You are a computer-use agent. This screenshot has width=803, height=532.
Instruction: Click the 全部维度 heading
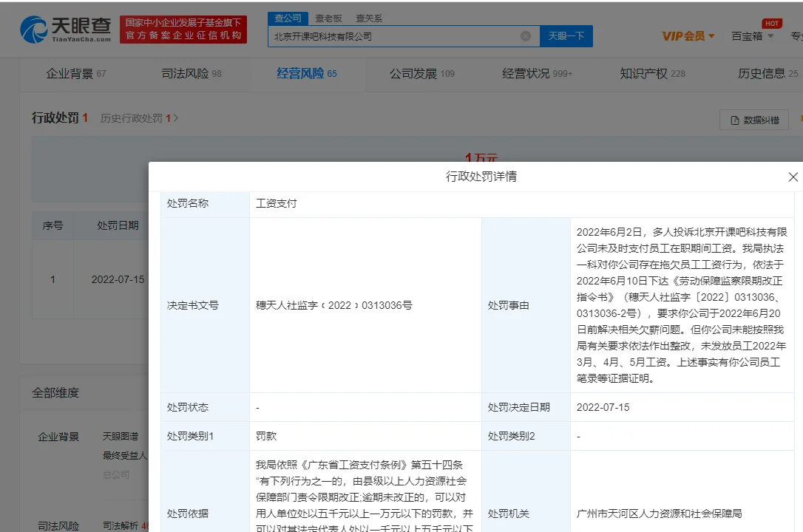point(55,393)
